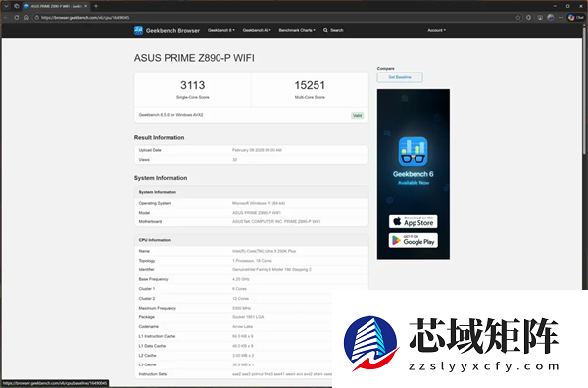This screenshot has width=588, height=388.
Task: Select the ASUS PRIME Z890-P WIFI browser tab
Action: click(x=56, y=6)
